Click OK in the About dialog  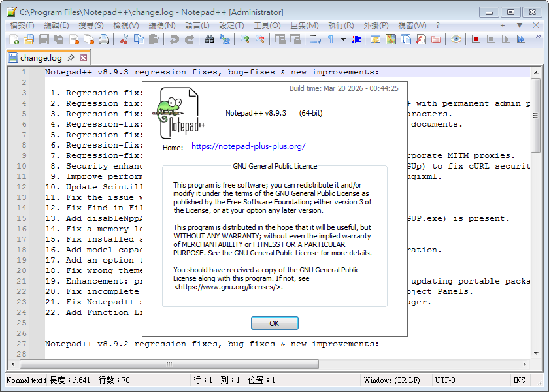[274, 323]
